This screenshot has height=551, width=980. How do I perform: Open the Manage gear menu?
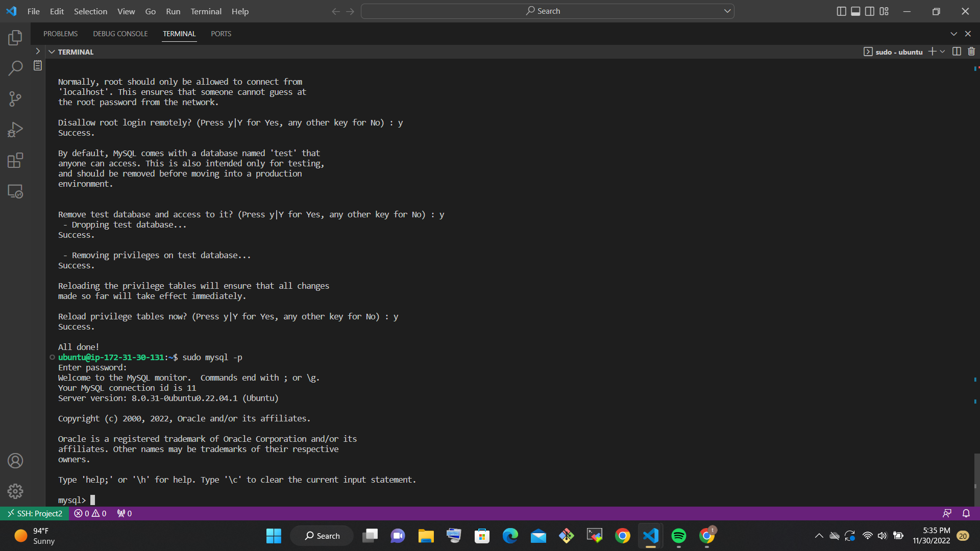[15, 491]
